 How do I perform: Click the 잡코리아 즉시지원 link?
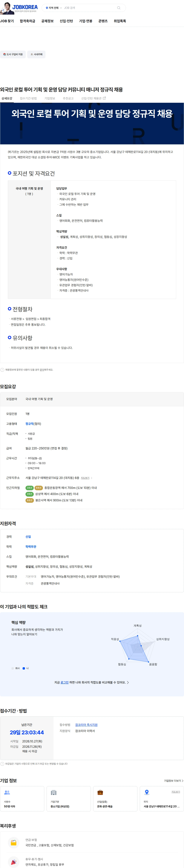point(86,724)
